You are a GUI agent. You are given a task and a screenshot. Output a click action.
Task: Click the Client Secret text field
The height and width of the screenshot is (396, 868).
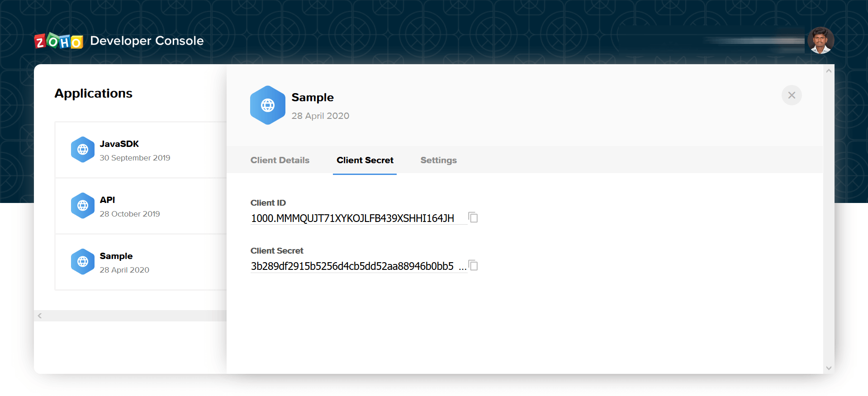pos(353,266)
